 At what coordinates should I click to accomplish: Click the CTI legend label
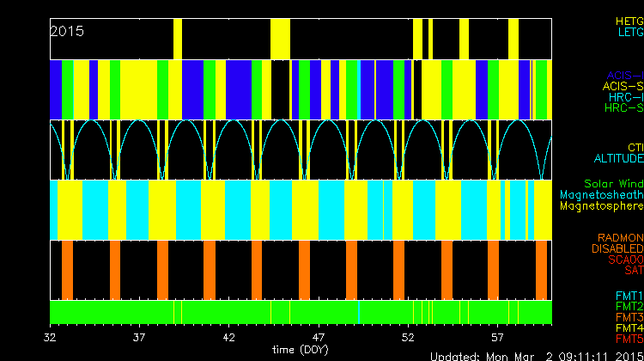(635, 147)
